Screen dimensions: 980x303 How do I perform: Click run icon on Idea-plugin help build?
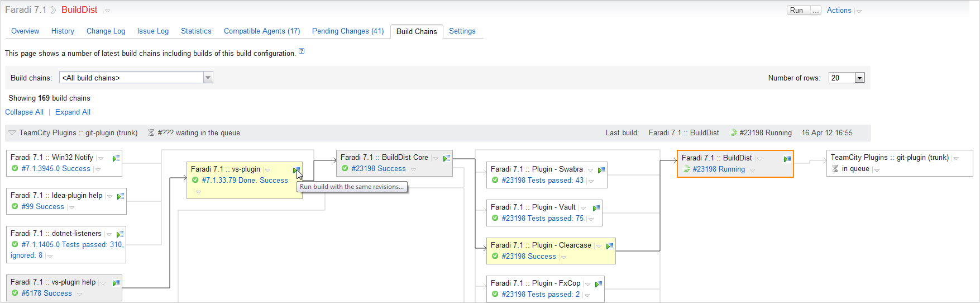point(120,196)
